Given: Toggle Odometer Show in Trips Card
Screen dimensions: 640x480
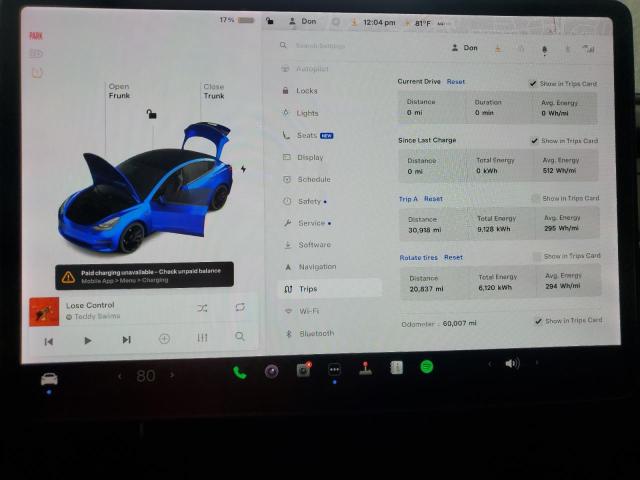Looking at the screenshot, I should (538, 321).
